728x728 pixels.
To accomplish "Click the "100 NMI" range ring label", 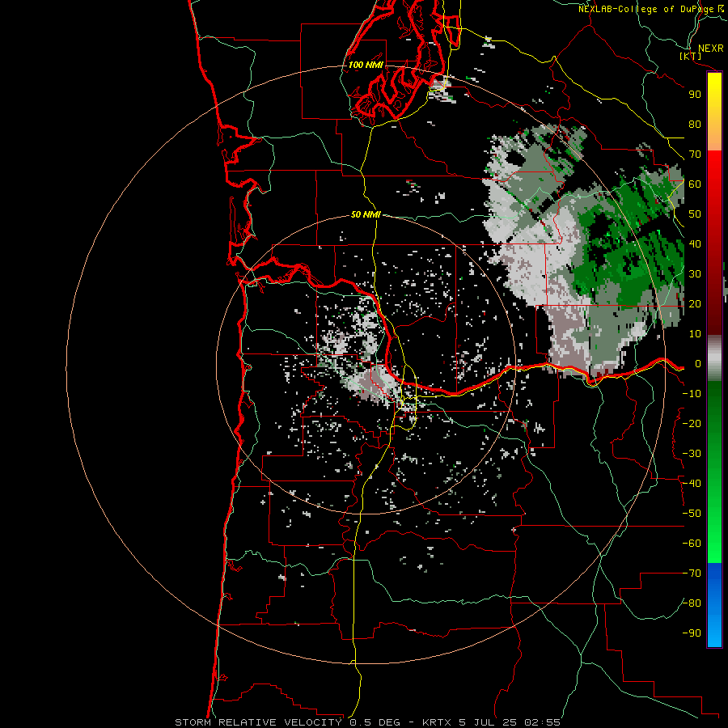I will click(366, 65).
